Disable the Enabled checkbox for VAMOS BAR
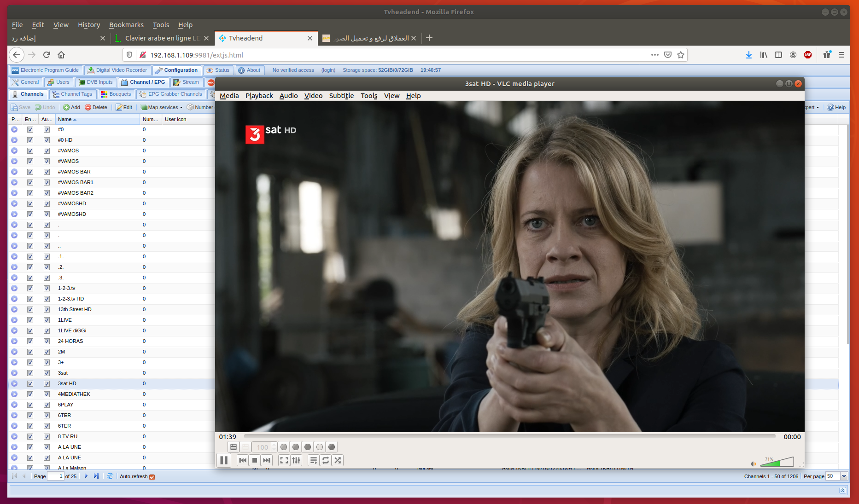Viewport: 859px width, 504px height. (x=30, y=172)
